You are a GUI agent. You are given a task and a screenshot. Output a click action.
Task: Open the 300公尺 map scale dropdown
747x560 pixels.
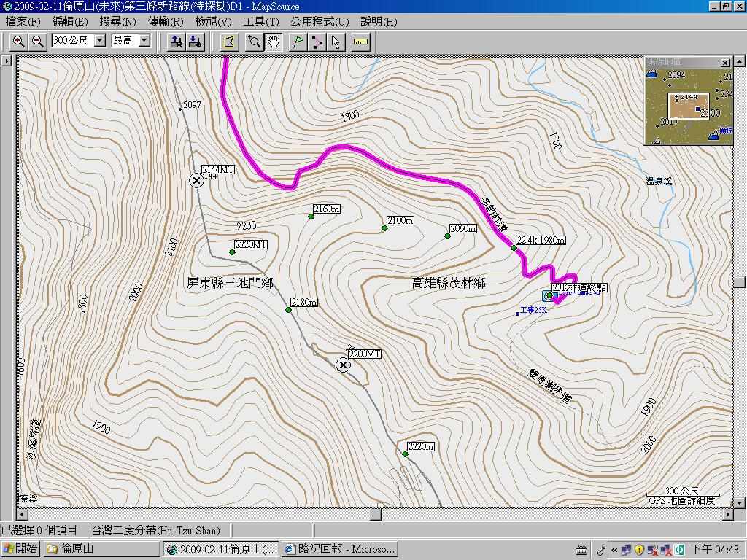[99, 41]
